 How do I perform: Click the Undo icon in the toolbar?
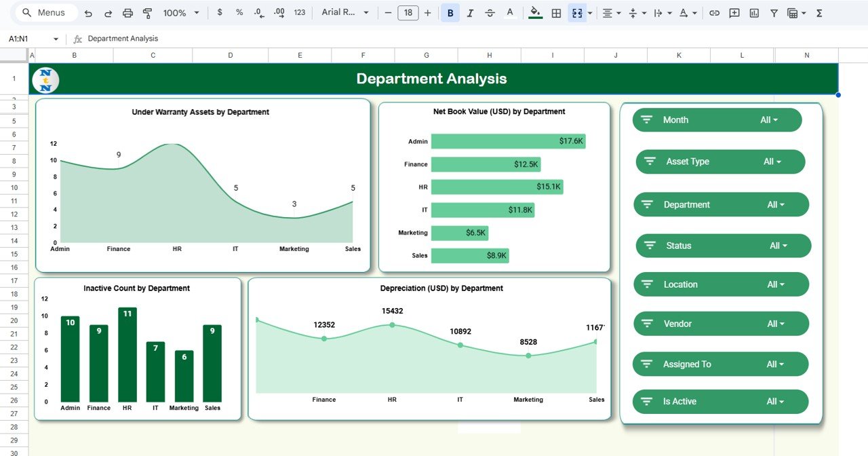(88, 13)
